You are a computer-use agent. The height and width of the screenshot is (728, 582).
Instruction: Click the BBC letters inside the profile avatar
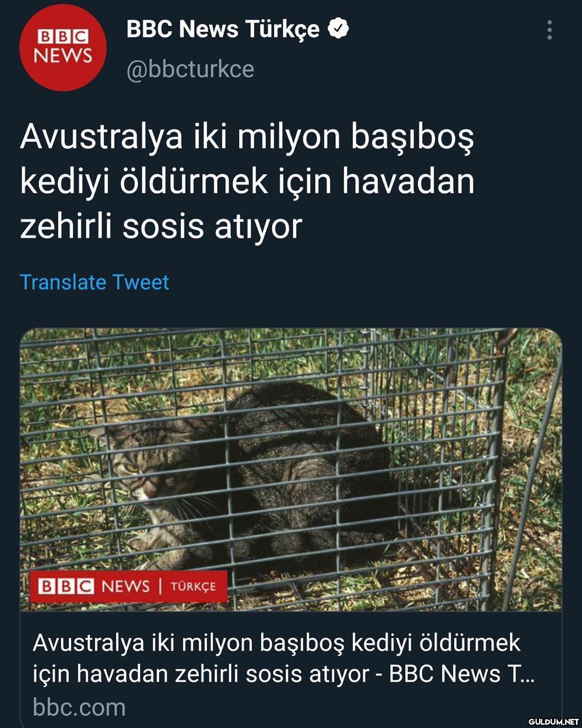tap(63, 36)
